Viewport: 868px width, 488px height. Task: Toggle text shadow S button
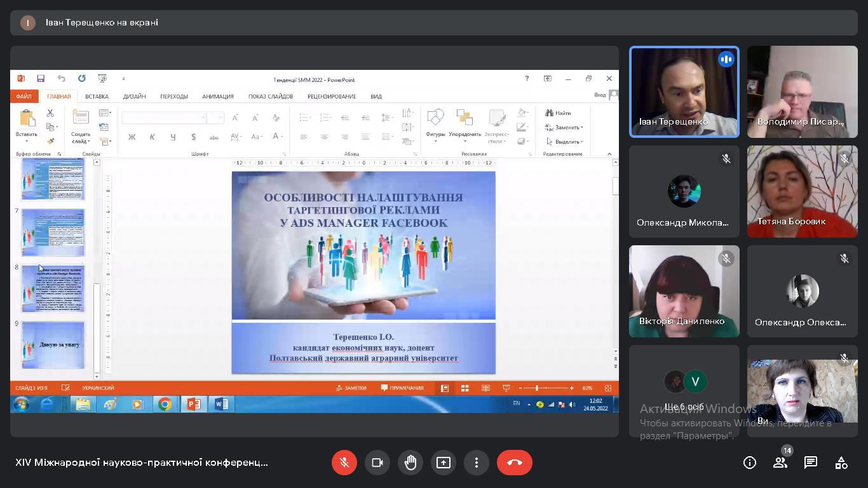(x=193, y=137)
